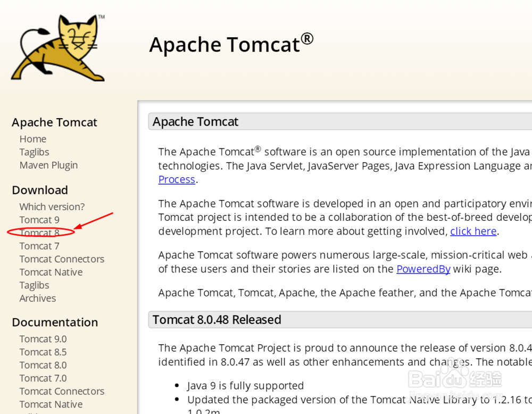Open Taglibs under Download section
The image size is (532, 414).
coord(34,285)
